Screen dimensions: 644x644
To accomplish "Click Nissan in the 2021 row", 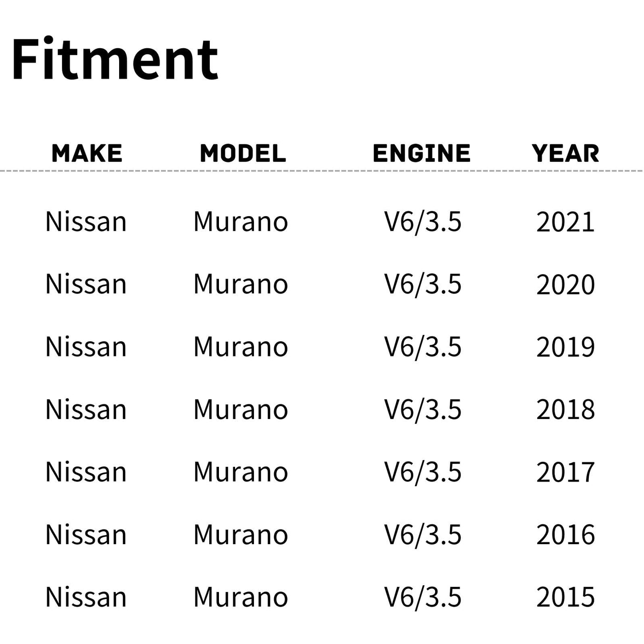I will 86,222.
